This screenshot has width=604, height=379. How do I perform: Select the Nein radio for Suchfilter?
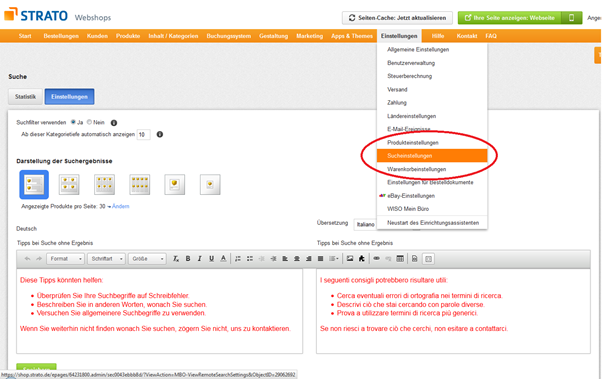(x=89, y=122)
